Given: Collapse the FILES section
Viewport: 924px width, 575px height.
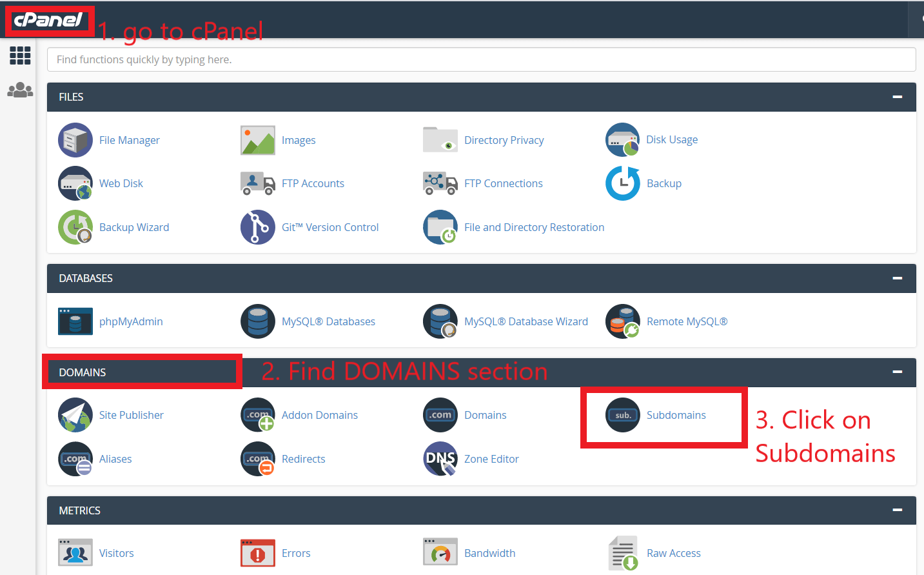Looking at the screenshot, I should click(x=897, y=97).
